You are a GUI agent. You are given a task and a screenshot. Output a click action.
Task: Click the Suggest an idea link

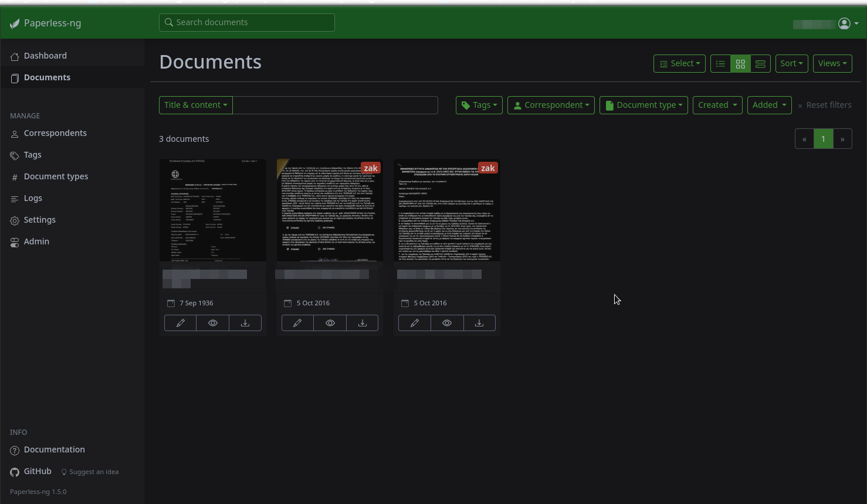(90, 472)
